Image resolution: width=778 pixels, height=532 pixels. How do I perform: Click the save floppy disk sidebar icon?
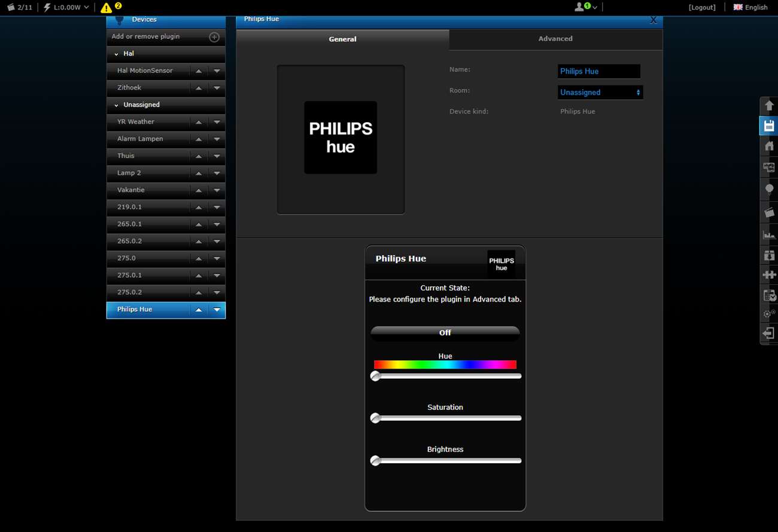click(x=769, y=126)
